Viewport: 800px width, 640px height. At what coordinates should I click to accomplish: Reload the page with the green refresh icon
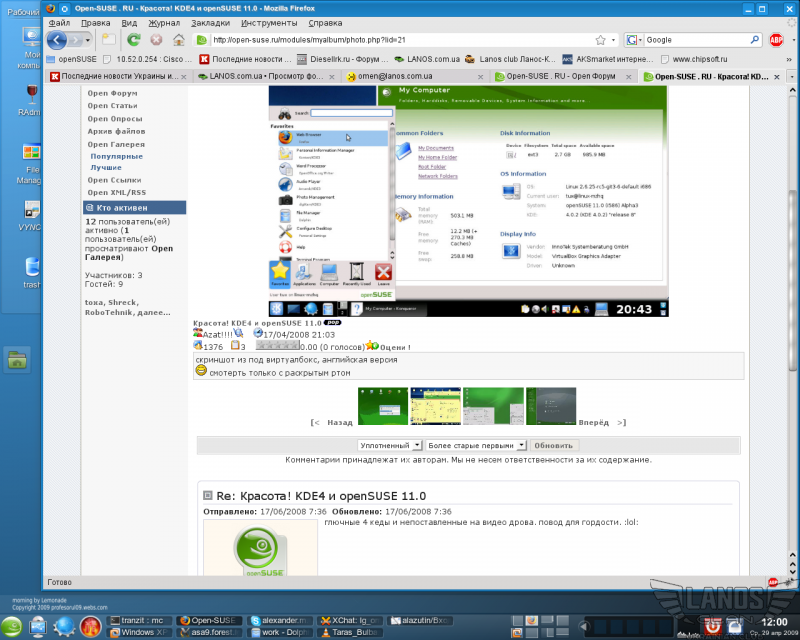[133, 40]
